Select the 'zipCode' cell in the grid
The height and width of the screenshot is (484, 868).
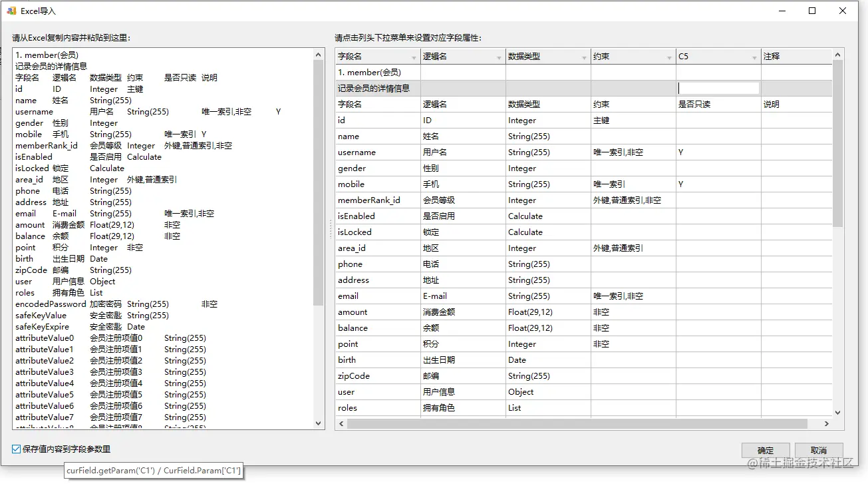pyautogui.click(x=378, y=375)
